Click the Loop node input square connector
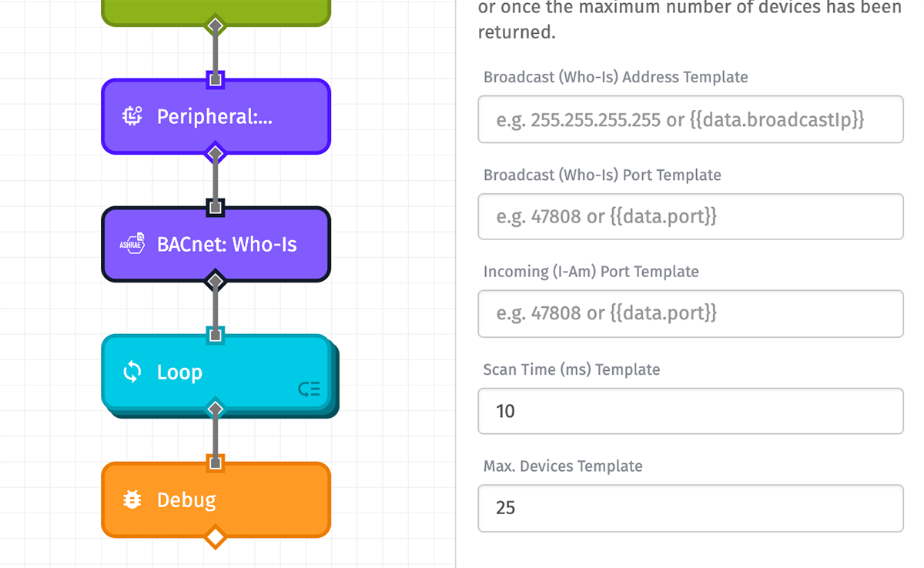Image resolution: width=924 pixels, height=568 pixels. pos(216,335)
